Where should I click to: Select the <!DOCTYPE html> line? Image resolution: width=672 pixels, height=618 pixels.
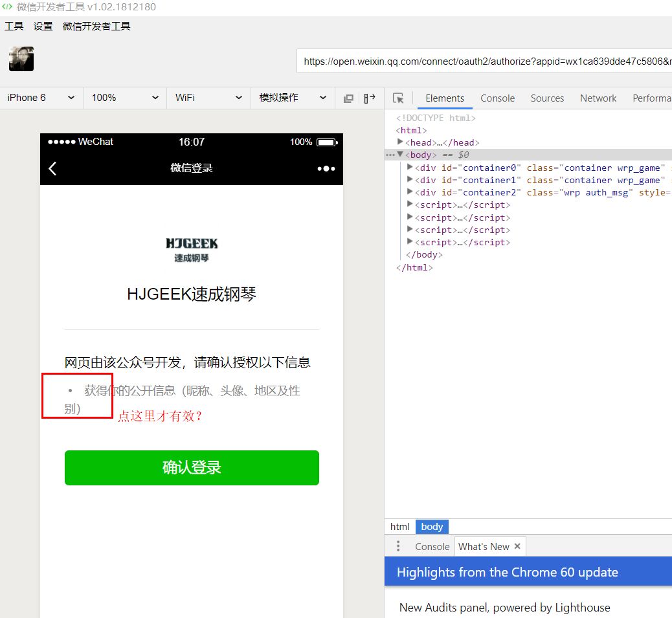coord(436,118)
